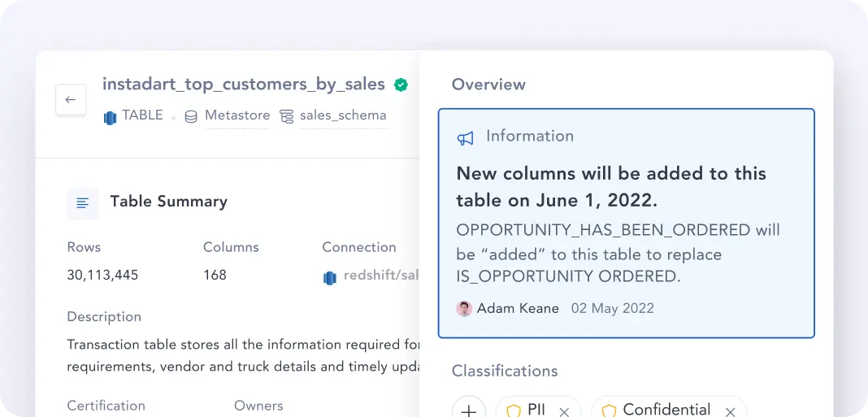Open the sales_schema link
The image size is (868, 417).
coord(343,115)
